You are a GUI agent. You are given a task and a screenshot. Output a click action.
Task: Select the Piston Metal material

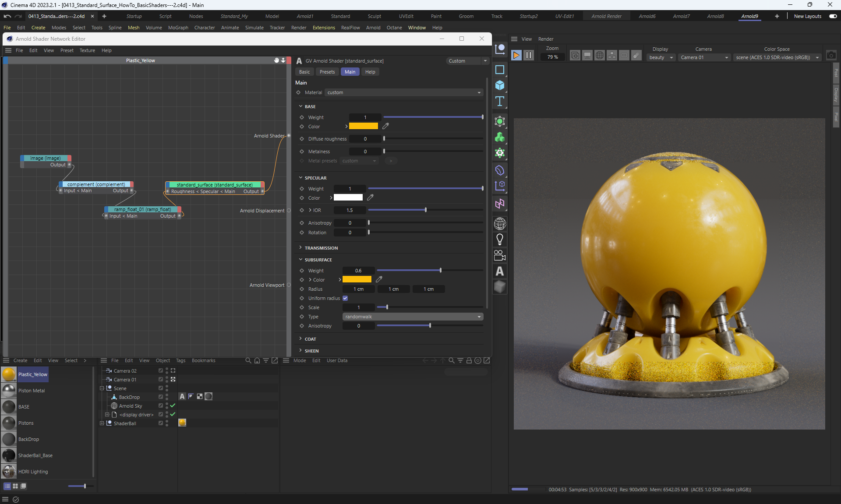click(31, 391)
